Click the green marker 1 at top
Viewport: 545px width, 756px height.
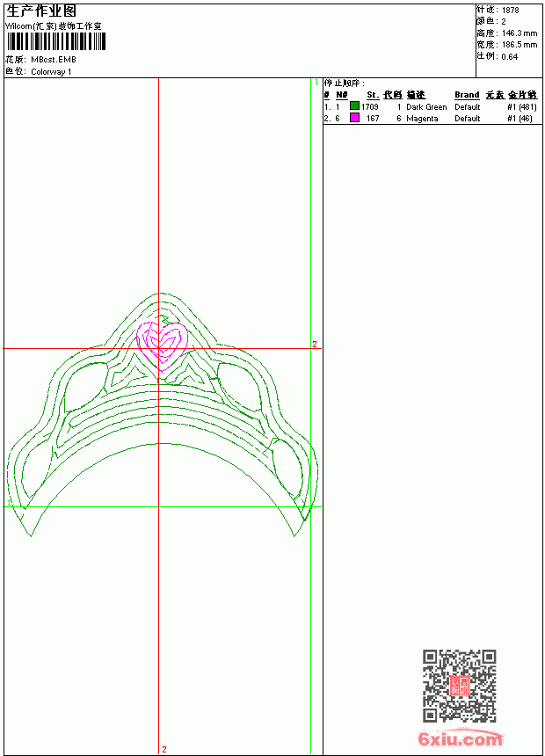(316, 83)
